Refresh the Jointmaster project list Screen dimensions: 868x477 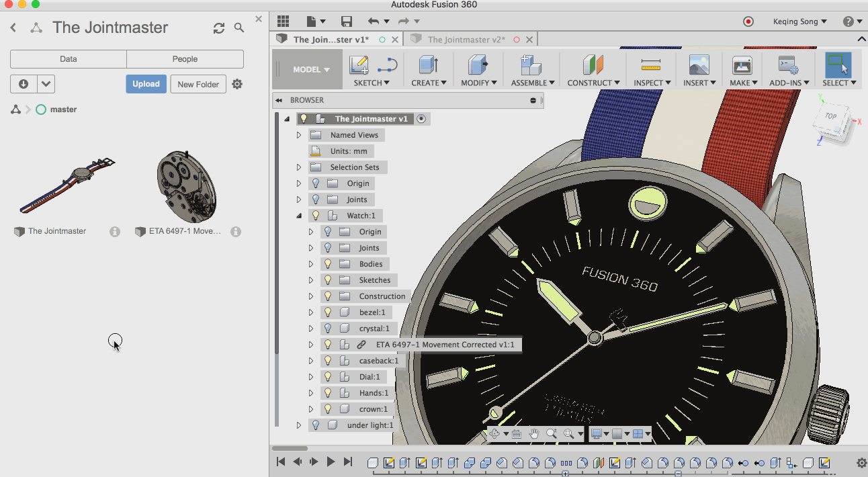[x=219, y=28]
